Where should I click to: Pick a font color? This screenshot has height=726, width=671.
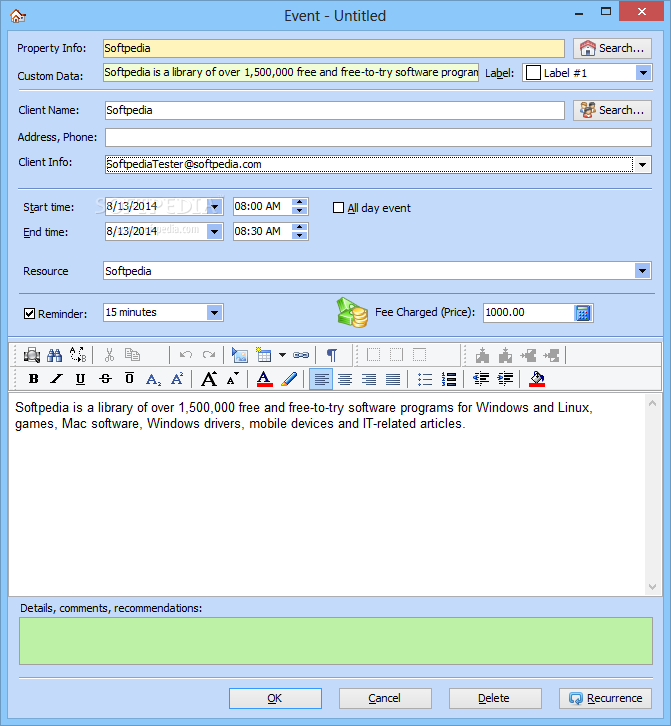click(x=264, y=379)
